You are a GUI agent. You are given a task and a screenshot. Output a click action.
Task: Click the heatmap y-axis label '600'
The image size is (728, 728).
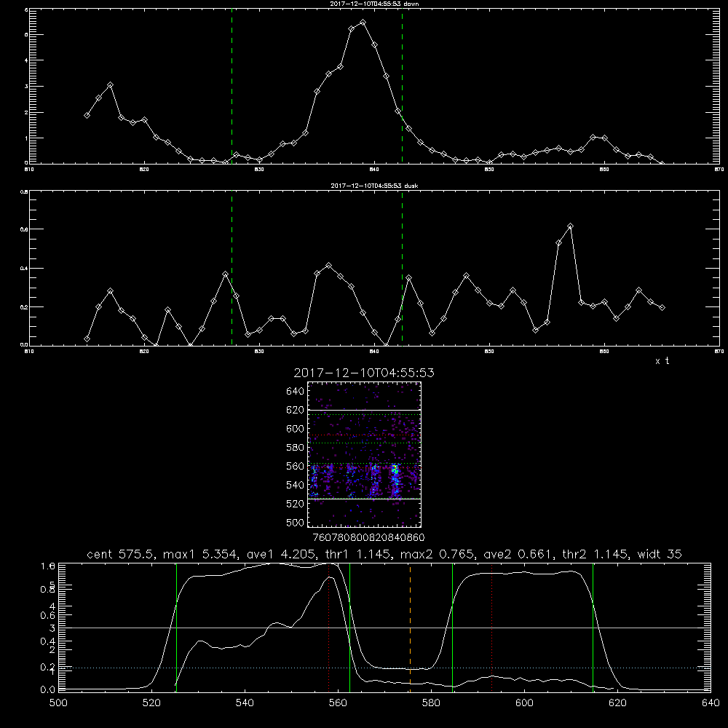pos(296,429)
